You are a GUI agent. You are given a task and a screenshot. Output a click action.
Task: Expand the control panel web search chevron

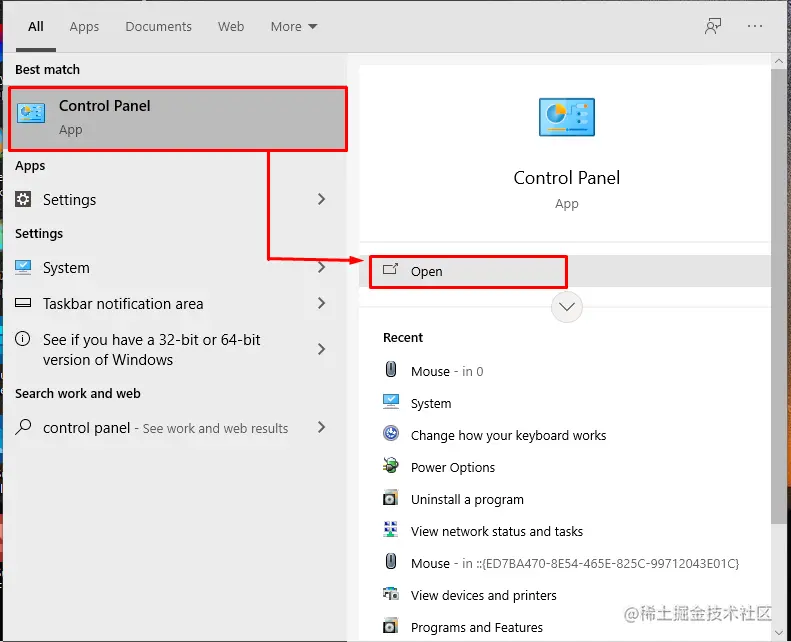(321, 428)
